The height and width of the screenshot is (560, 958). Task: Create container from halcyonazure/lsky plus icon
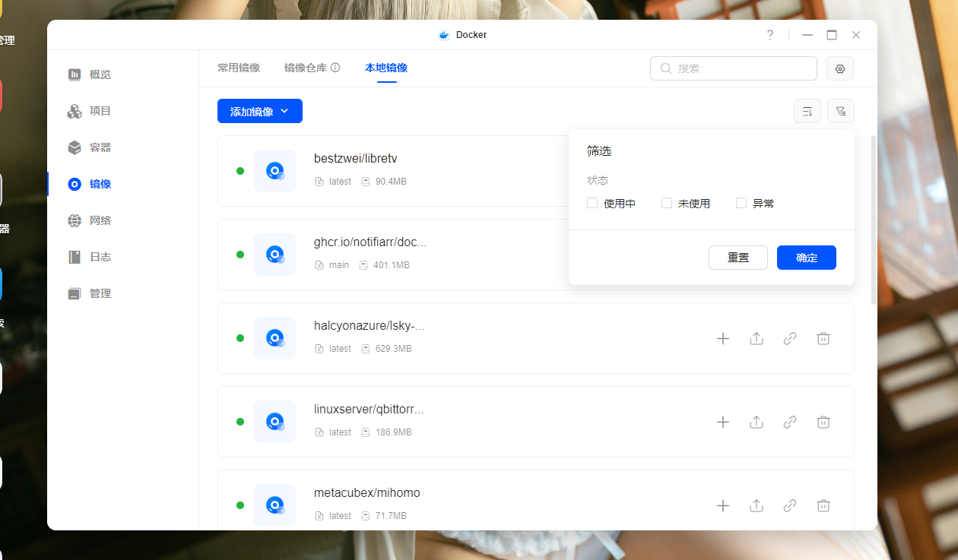723,338
